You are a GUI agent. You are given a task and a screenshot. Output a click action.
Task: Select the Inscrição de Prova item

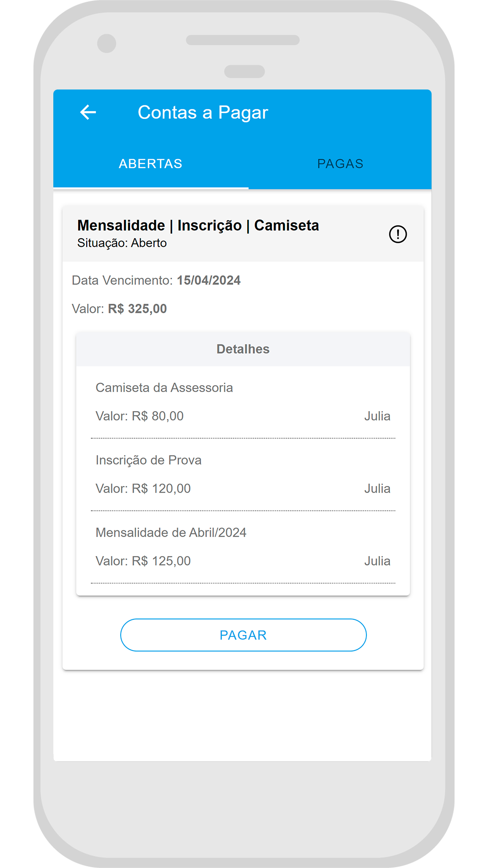(x=149, y=460)
